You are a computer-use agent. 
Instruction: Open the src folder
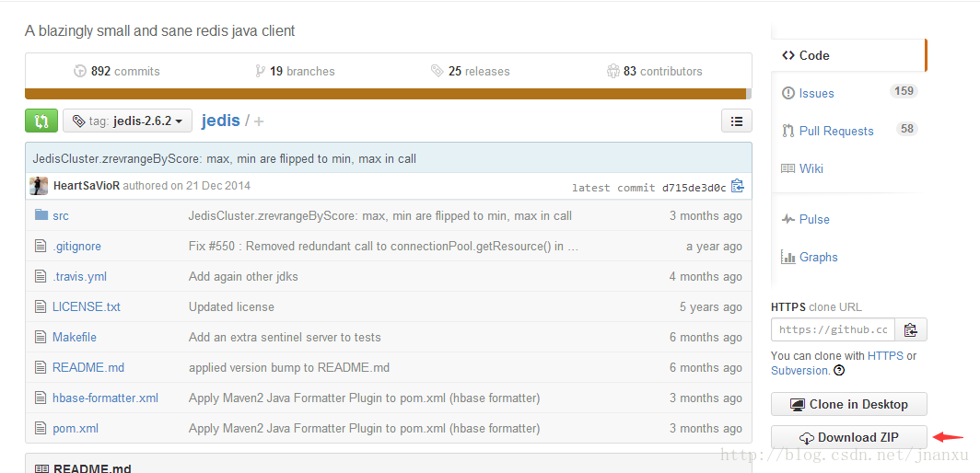61,215
